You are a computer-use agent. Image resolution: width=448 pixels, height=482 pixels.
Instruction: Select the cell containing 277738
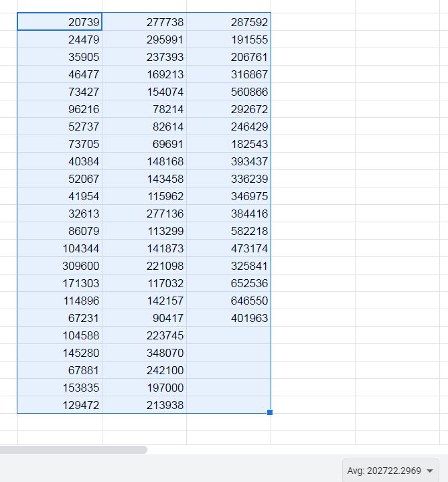click(144, 22)
